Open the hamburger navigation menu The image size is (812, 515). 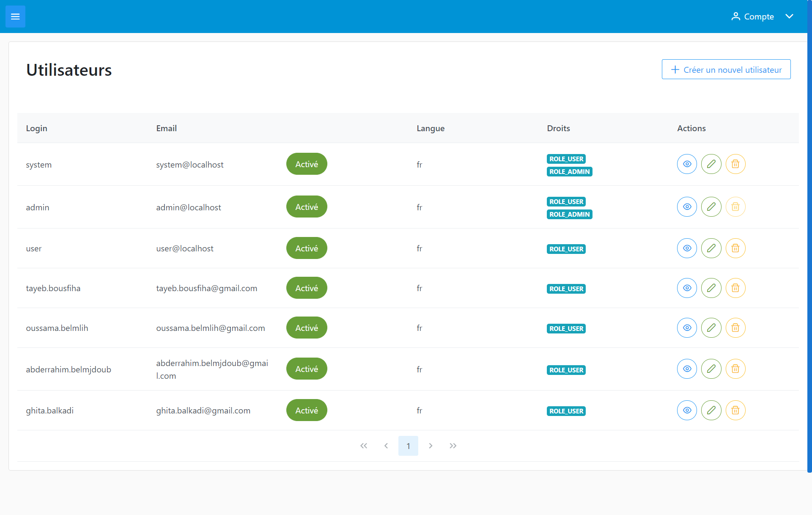15,17
